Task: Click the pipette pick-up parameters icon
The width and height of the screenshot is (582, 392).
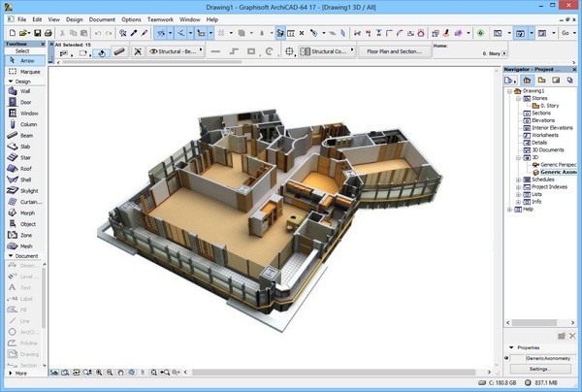Action: 134,33
